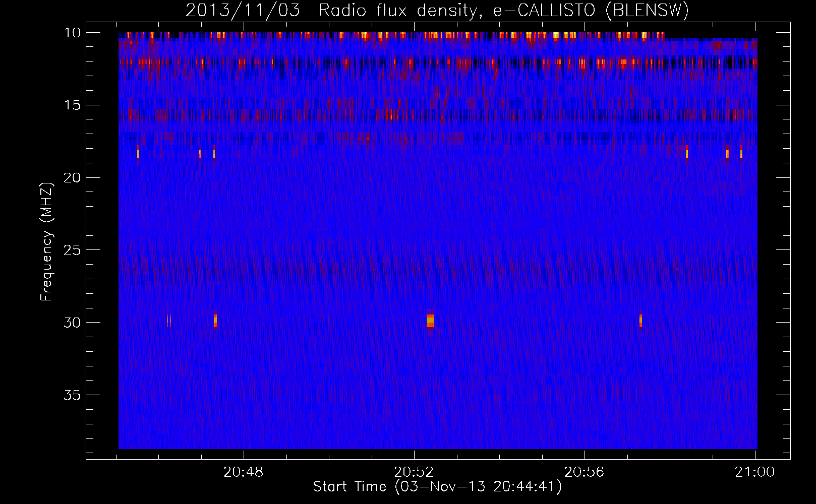Click the frequency tick label 35
Viewport: 816px width, 504px height.
click(73, 395)
